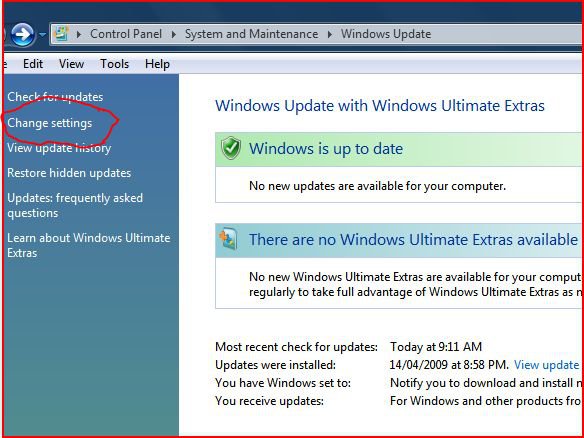The width and height of the screenshot is (584, 438).
Task: Open Learn about Windows Ultimate Extras
Action: tap(89, 245)
